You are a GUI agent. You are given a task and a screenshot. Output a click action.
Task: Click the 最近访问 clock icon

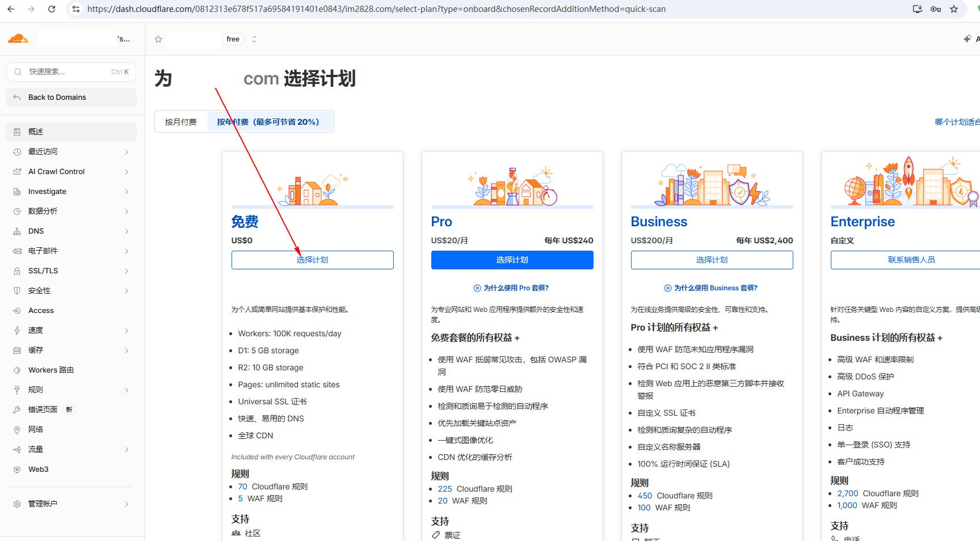(x=17, y=151)
